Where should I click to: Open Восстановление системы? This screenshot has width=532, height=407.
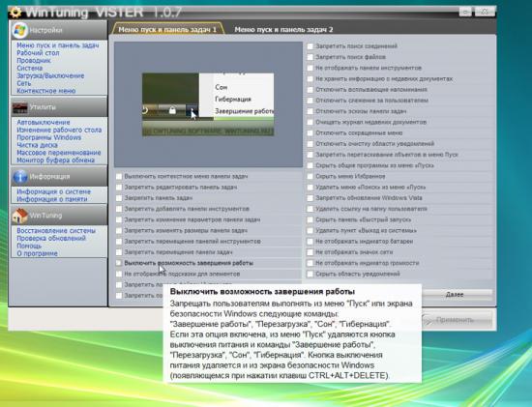[56, 231]
